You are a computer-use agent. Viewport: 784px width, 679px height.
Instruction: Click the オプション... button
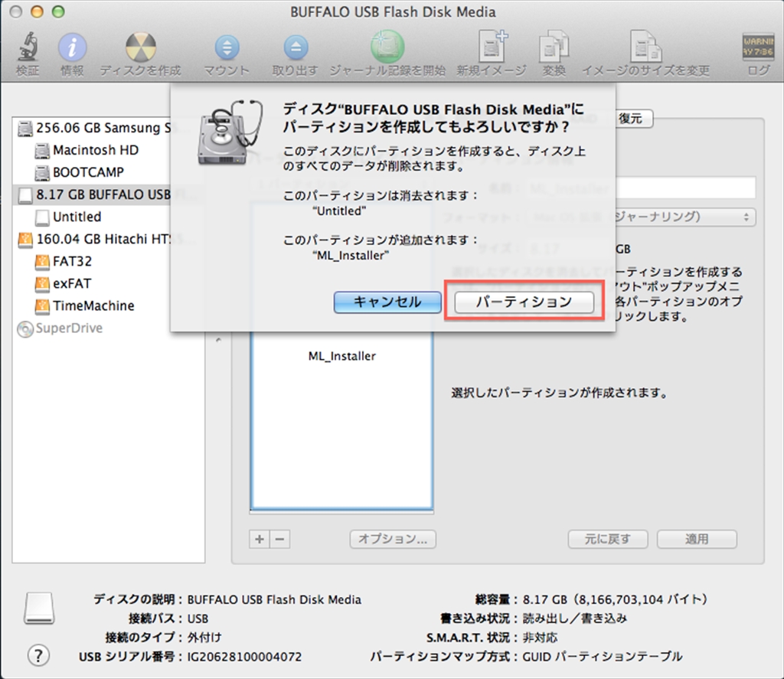pos(393,539)
